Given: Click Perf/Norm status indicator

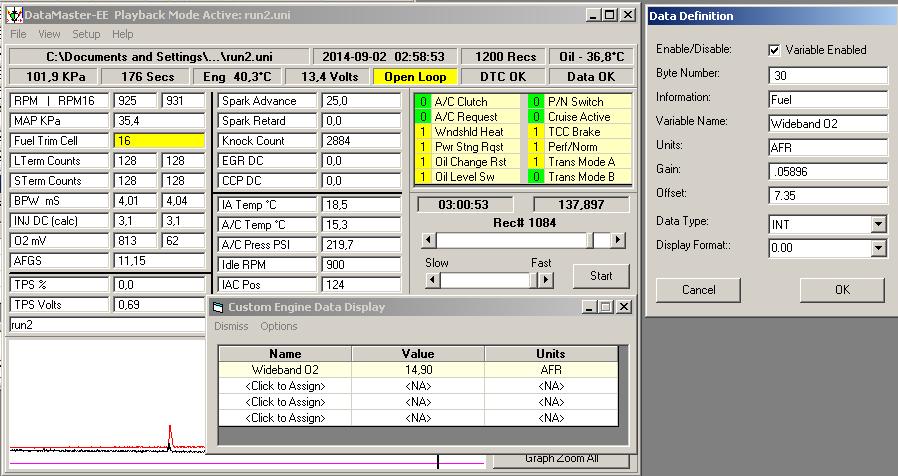Looking at the screenshot, I should (x=535, y=147).
